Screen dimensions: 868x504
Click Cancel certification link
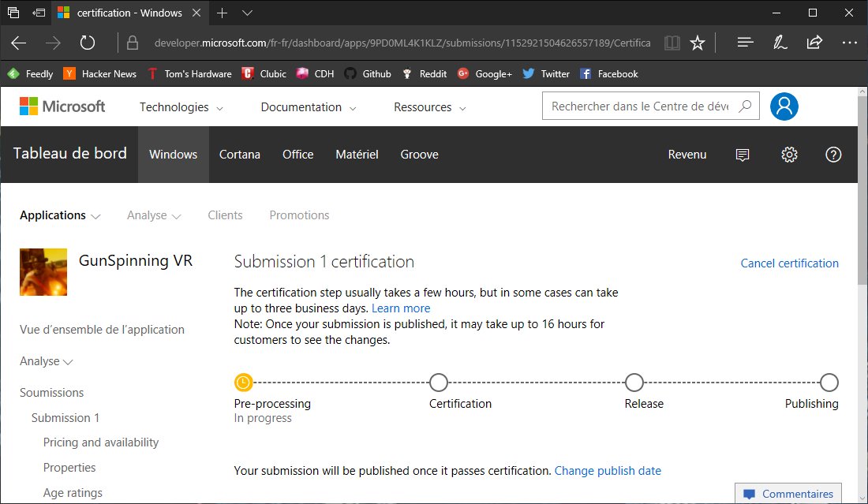point(789,263)
